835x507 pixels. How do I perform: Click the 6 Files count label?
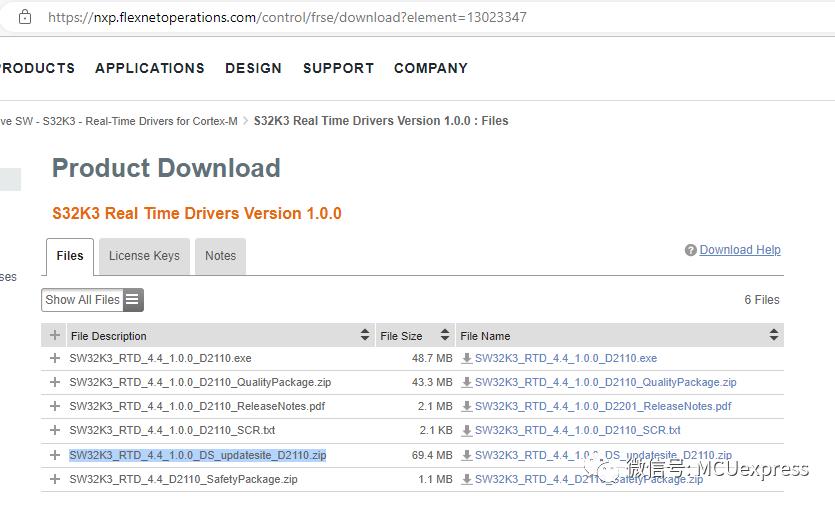(762, 300)
